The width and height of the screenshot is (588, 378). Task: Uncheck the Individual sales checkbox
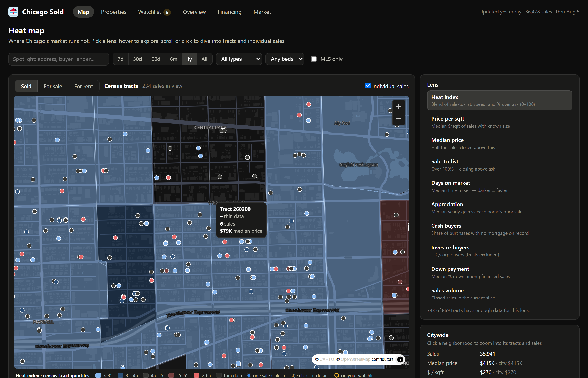click(x=368, y=86)
